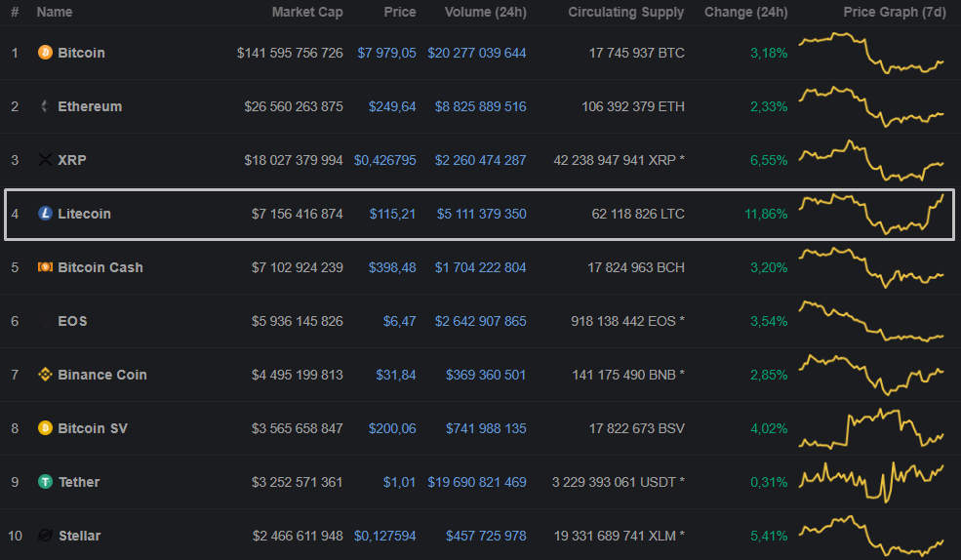Click Litecoin price $115,21
The image size is (961, 560).
click(392, 214)
